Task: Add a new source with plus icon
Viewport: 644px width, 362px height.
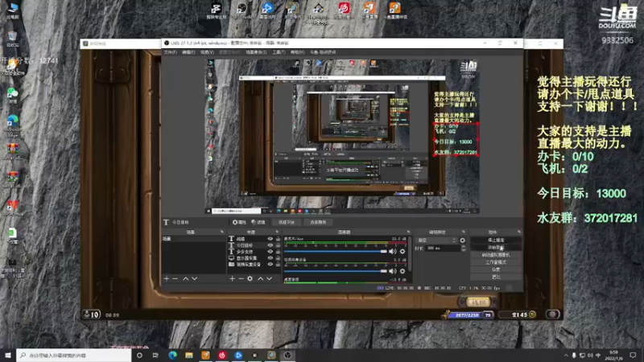Action: (x=232, y=278)
